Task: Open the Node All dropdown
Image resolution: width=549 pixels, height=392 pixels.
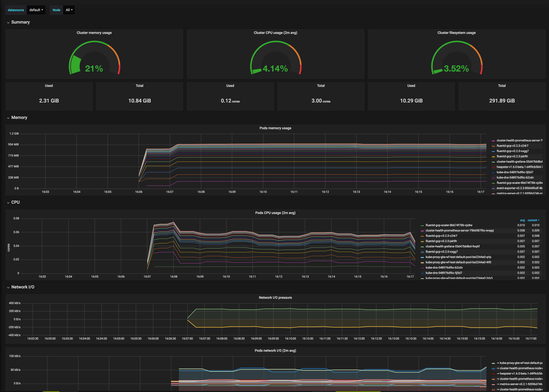Action: pyautogui.click(x=69, y=10)
